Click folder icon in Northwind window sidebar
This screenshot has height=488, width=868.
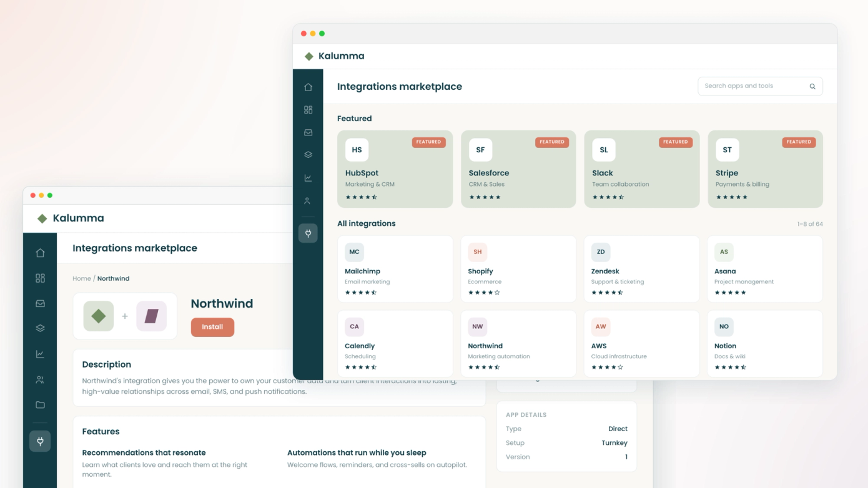(x=40, y=404)
